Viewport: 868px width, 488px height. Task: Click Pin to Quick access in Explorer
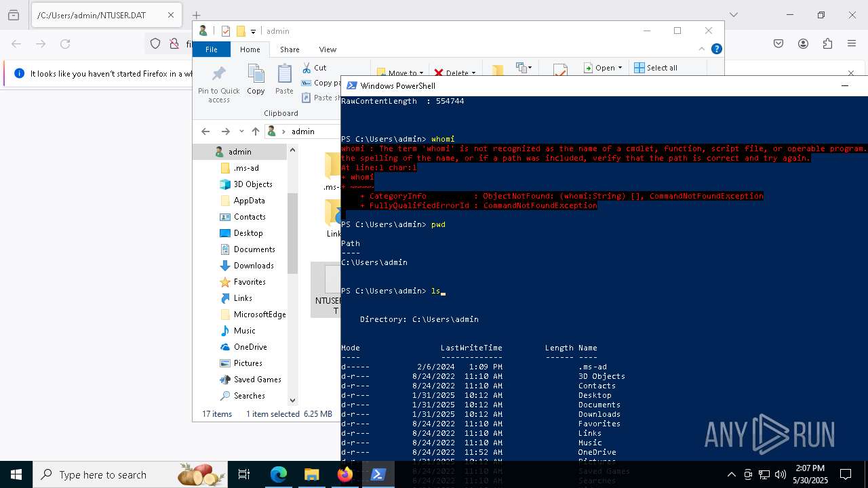click(219, 84)
